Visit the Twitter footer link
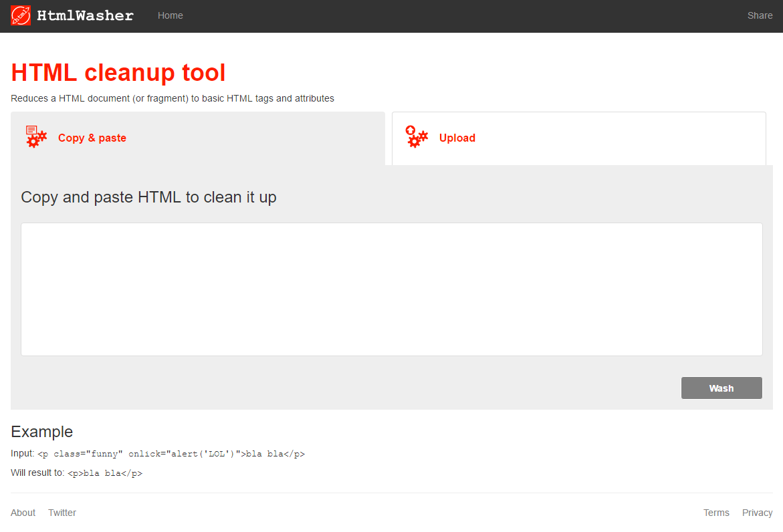This screenshot has width=783, height=532. [62, 513]
